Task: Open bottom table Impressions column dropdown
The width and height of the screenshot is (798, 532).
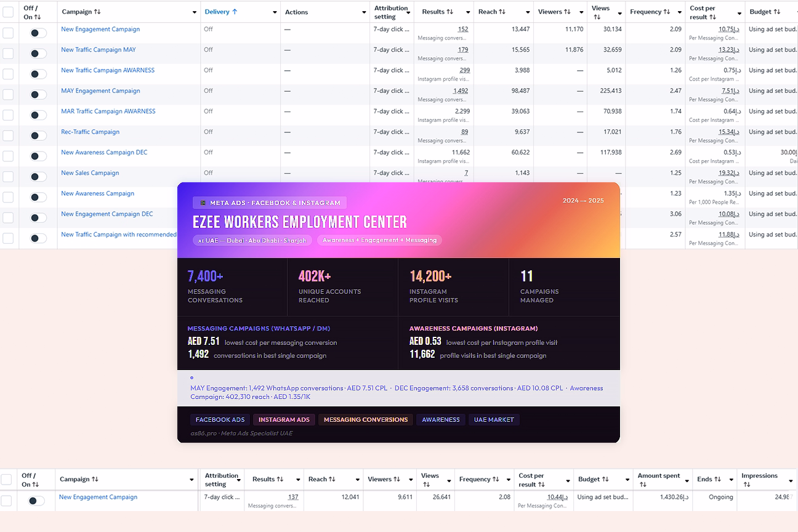Action: (x=791, y=480)
